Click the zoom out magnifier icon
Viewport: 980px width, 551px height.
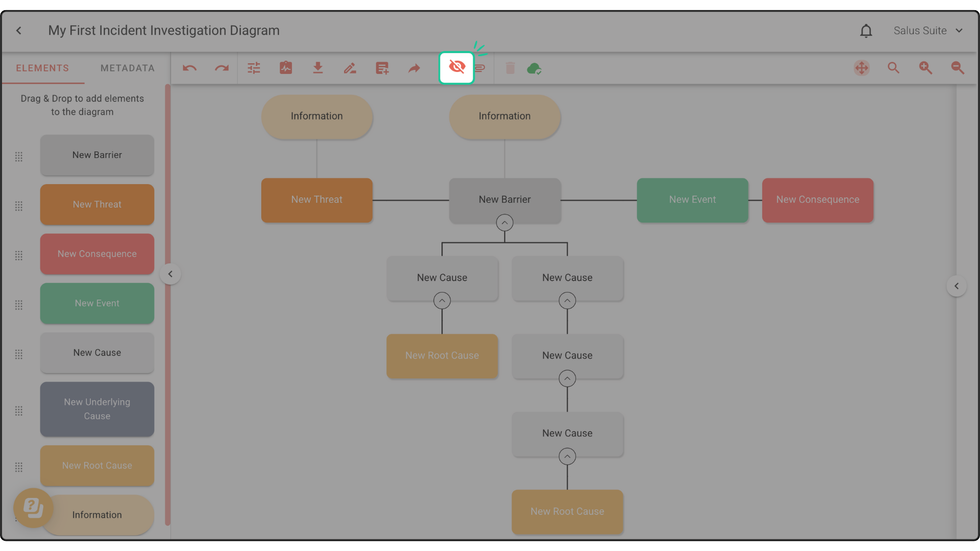pyautogui.click(x=958, y=68)
